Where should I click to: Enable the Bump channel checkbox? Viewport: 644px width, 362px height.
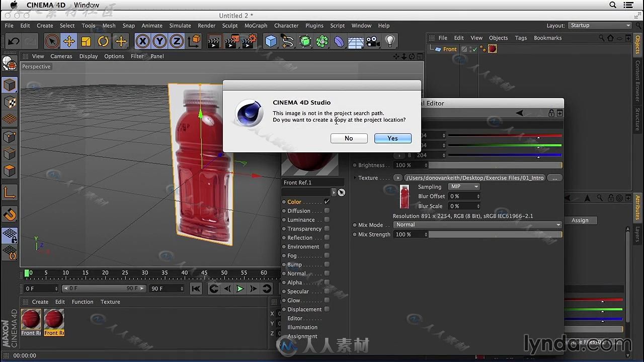327,264
